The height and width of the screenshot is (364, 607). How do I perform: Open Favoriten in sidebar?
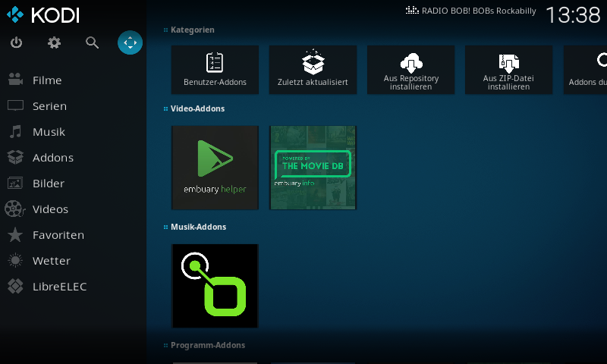point(58,235)
